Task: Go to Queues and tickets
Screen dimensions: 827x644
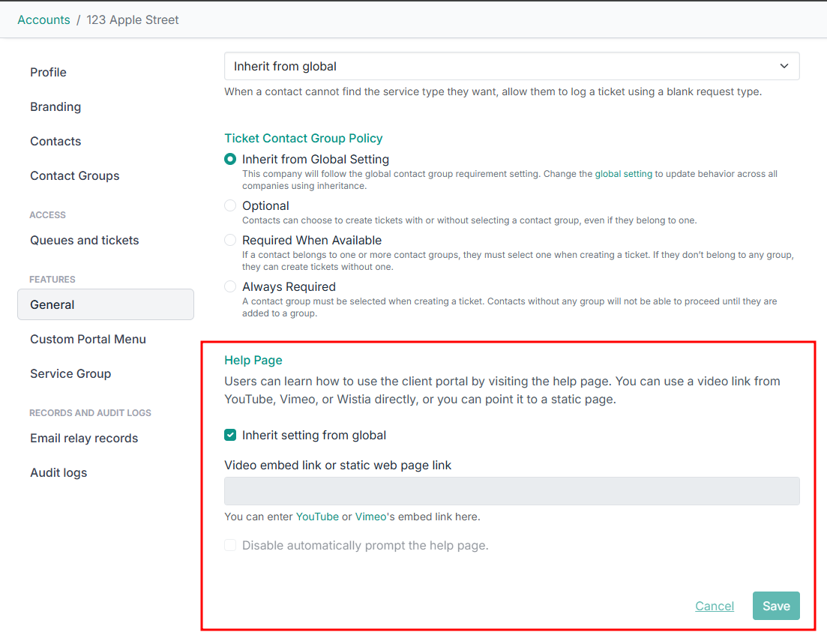Action: 84,240
